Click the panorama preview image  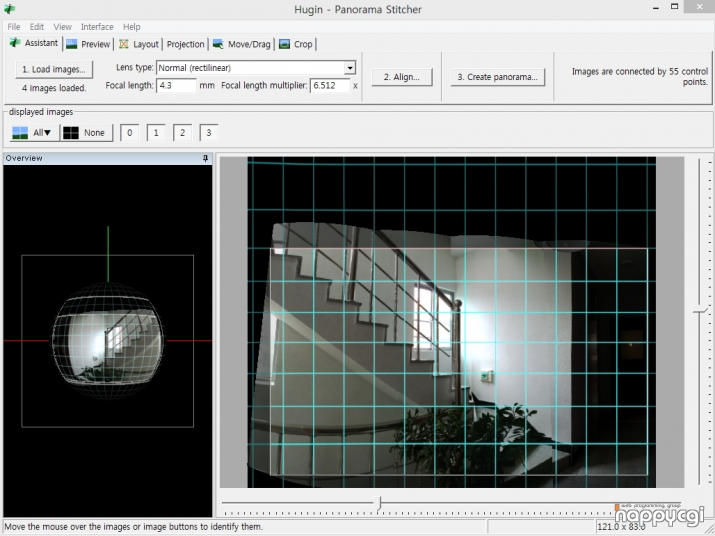point(451,322)
